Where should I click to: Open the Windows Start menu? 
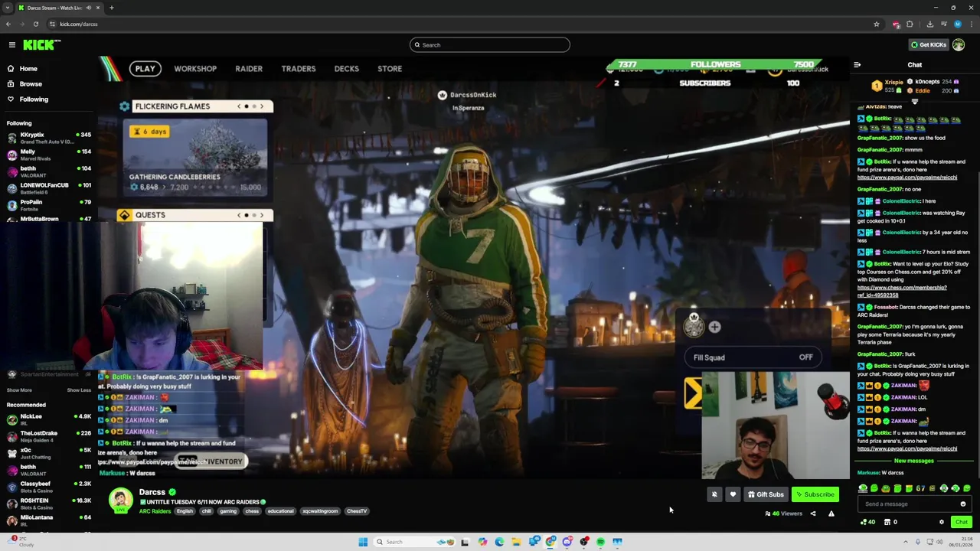363,542
